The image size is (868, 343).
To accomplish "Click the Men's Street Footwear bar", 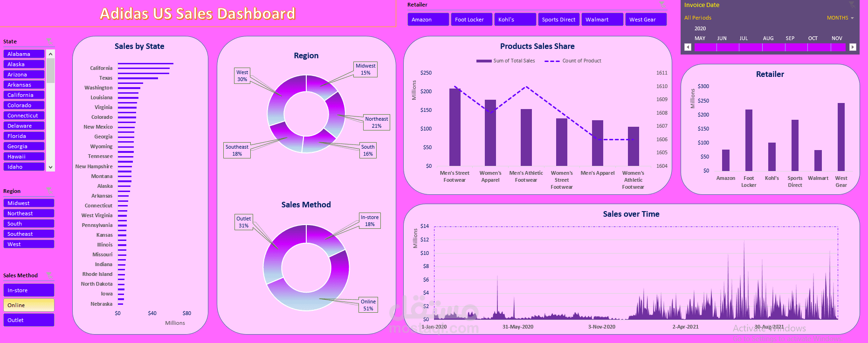I will [x=455, y=127].
